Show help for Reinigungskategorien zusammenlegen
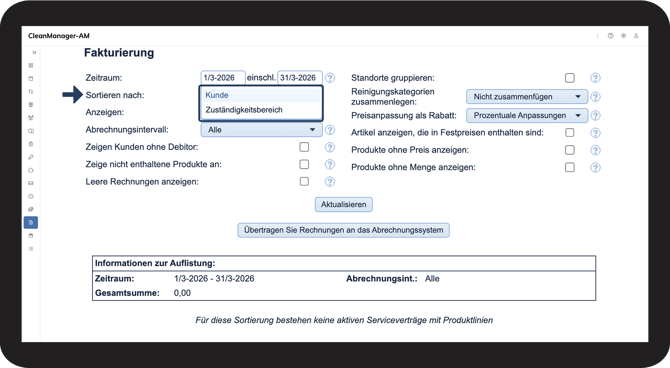Image resolution: width=670 pixels, height=368 pixels. pos(595,97)
